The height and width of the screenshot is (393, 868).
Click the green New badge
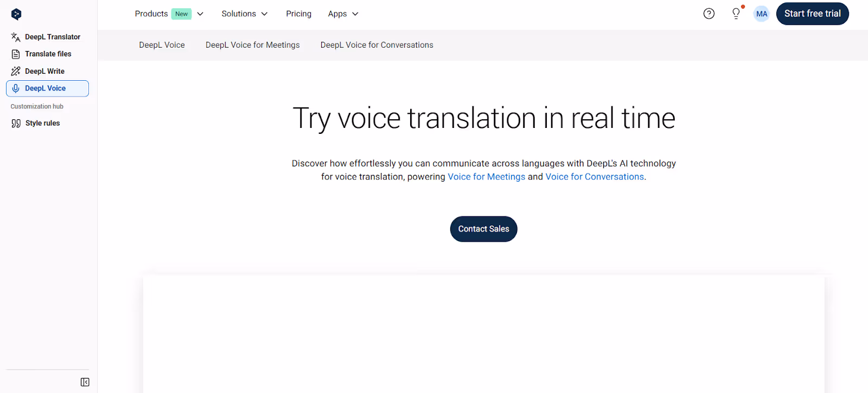(182, 14)
